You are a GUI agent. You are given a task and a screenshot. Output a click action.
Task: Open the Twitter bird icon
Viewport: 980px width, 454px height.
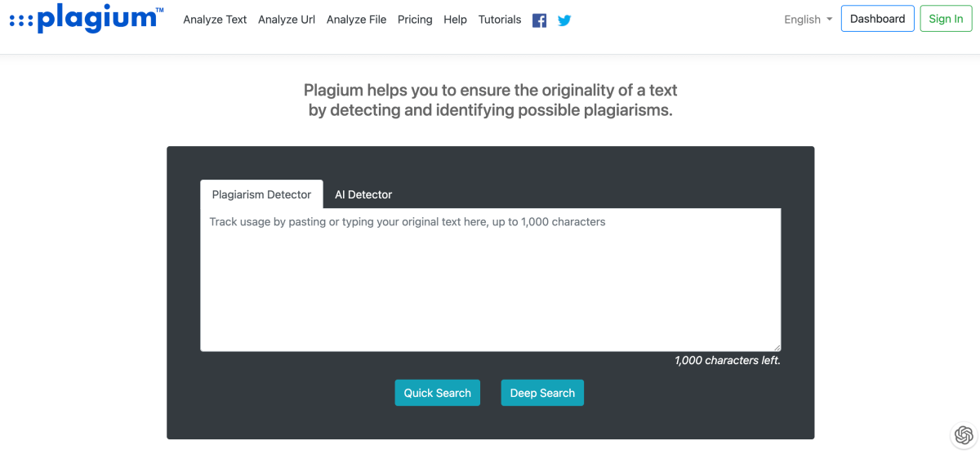click(x=564, y=20)
